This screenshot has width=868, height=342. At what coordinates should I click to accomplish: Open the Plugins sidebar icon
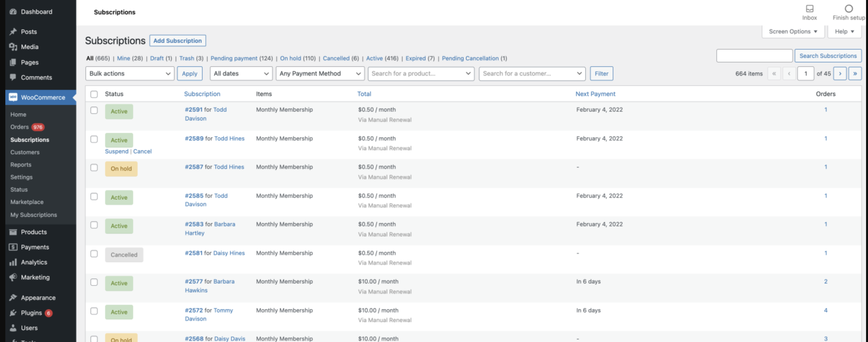tap(13, 312)
